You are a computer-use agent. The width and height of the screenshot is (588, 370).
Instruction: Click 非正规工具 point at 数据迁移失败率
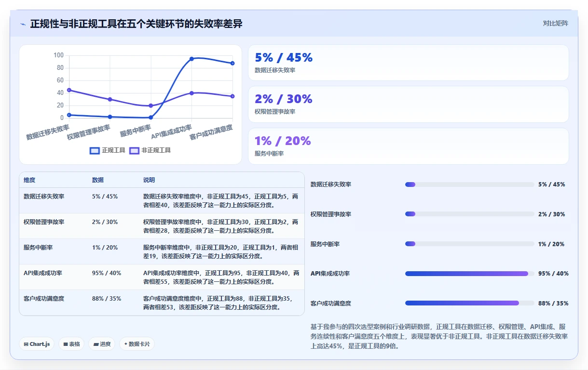click(69, 90)
